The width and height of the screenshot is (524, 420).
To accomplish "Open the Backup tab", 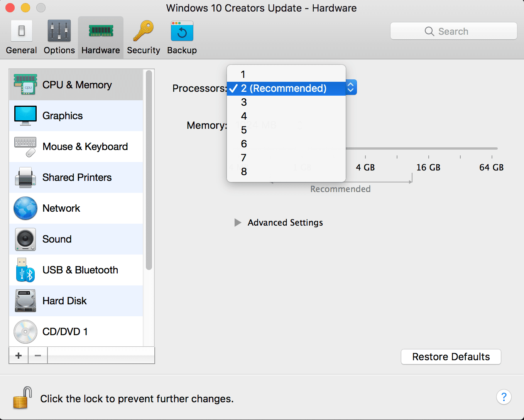I will pos(182,37).
